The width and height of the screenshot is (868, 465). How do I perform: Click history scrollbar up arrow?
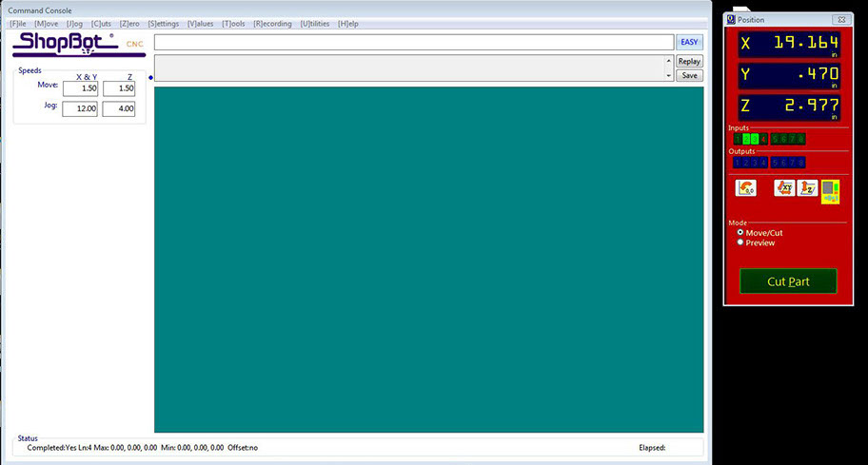(x=669, y=61)
